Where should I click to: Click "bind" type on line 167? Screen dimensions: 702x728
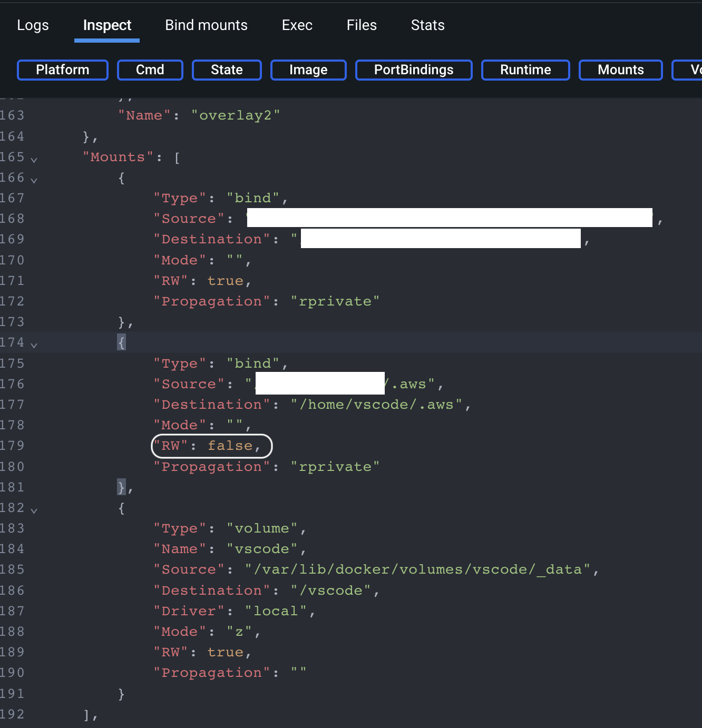coord(253,198)
